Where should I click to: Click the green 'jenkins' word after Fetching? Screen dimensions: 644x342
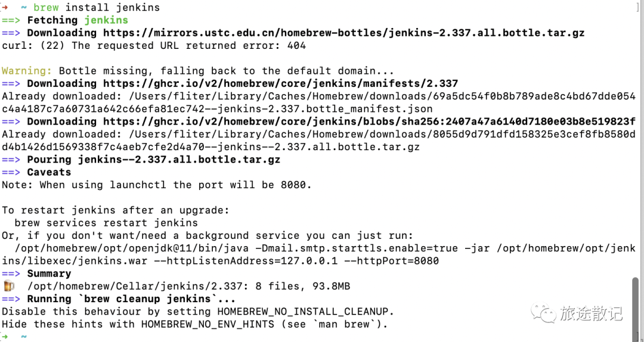[106, 20]
